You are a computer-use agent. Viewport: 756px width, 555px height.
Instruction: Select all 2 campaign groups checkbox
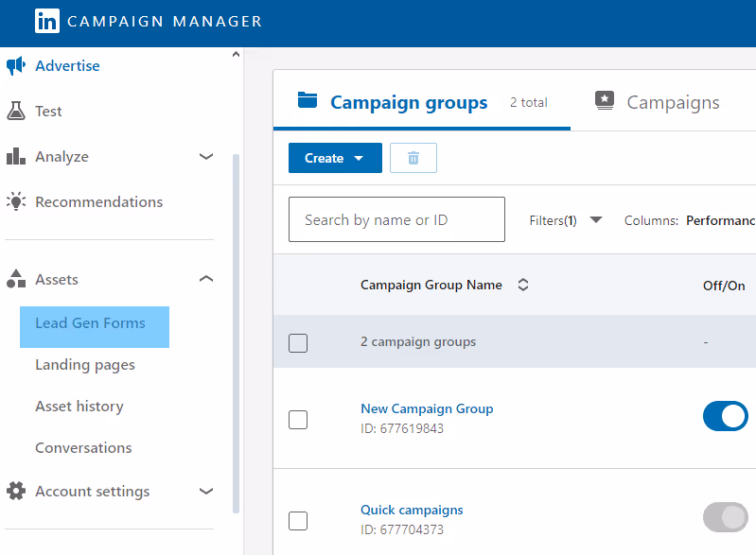point(298,343)
